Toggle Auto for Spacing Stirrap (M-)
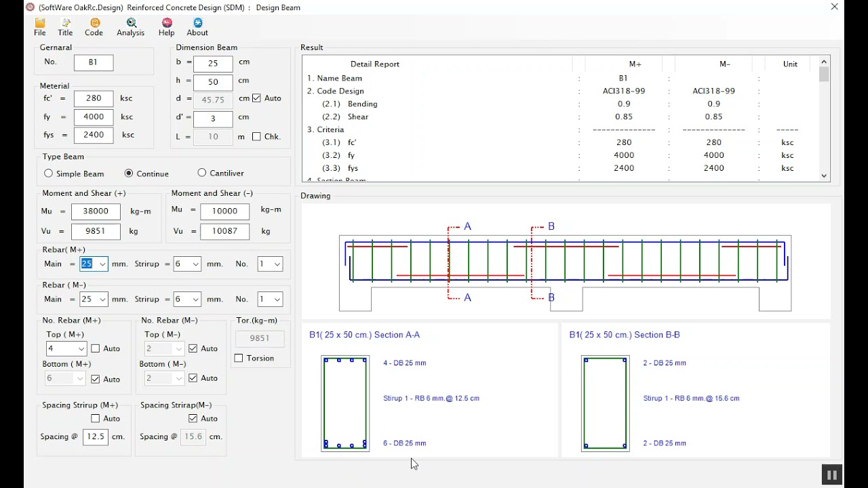 click(x=193, y=418)
